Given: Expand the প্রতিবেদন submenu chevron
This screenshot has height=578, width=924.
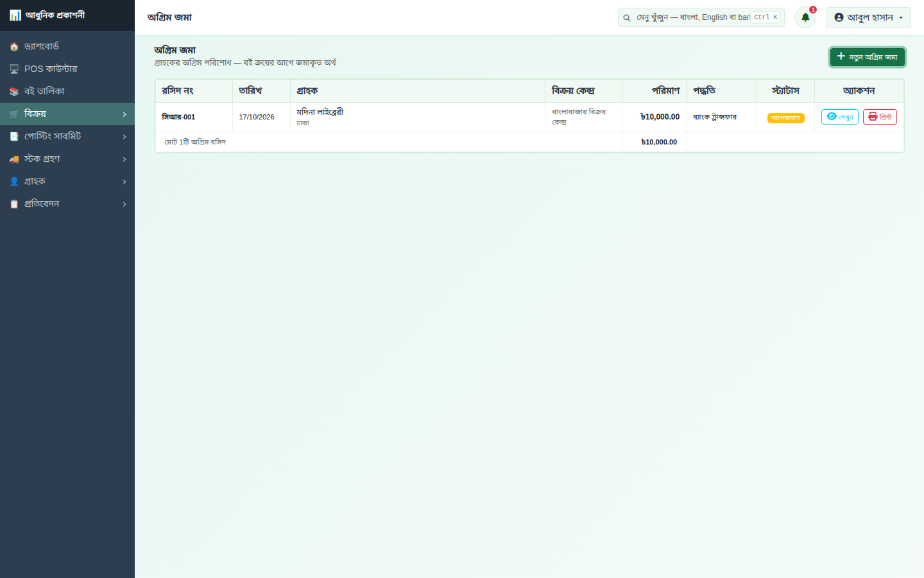Looking at the screenshot, I should (x=124, y=204).
